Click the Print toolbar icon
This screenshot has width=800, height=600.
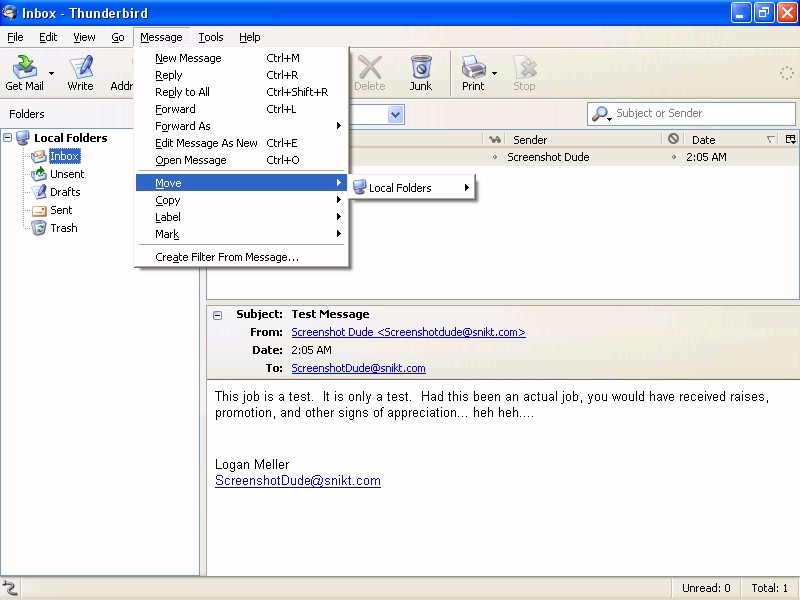click(x=473, y=72)
